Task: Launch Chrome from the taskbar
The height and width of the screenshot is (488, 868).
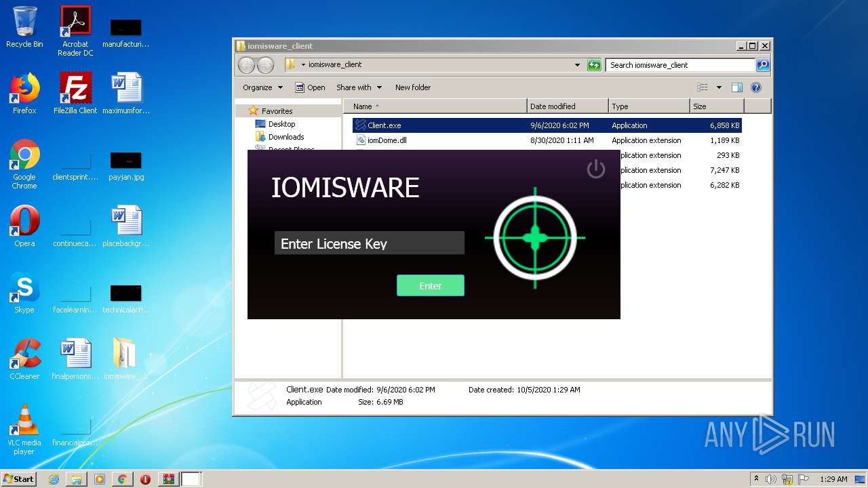Action: point(123,479)
